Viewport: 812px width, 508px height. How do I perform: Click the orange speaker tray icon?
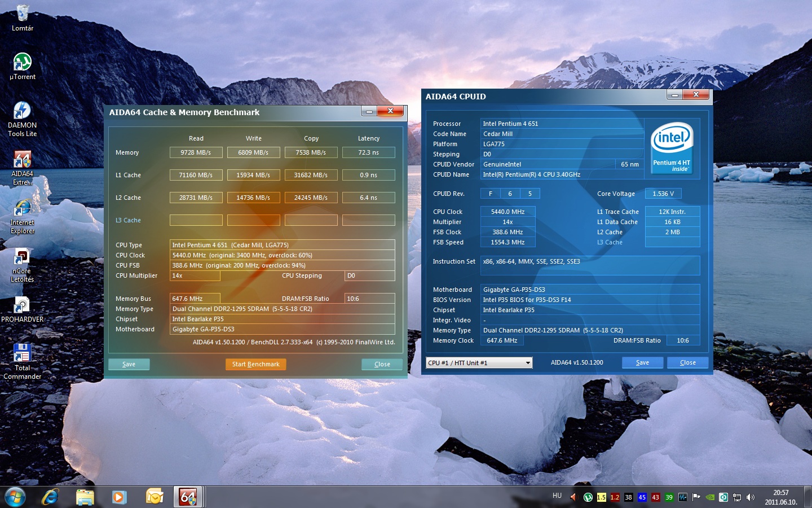coord(573,497)
